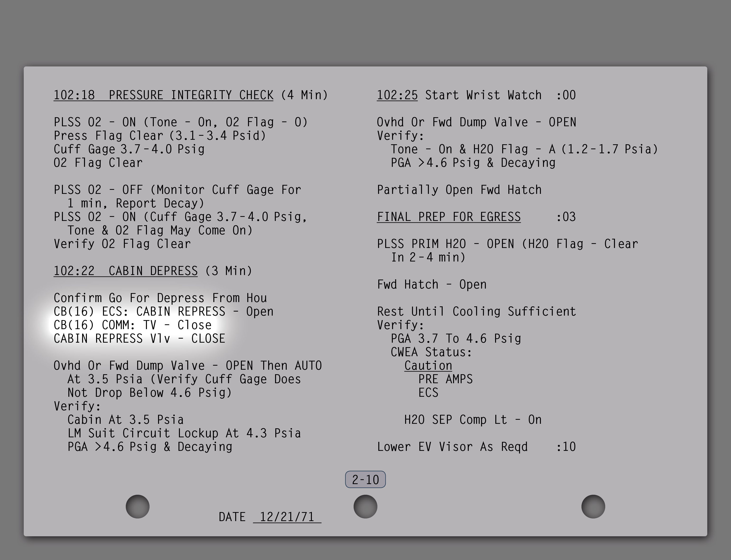The height and width of the screenshot is (560, 731).
Task: Click the CB(16) ECS: CABIN REPRESS line
Action: point(163,312)
